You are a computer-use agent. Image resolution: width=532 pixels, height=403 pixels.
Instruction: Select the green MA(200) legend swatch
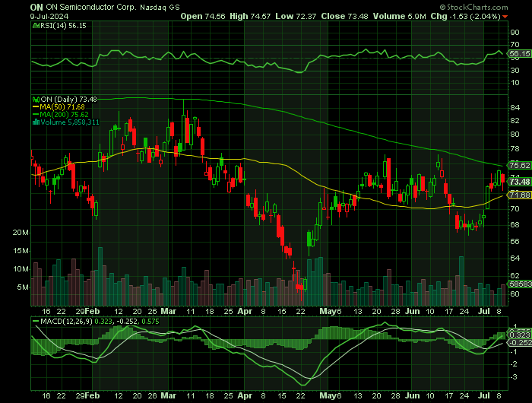(36, 115)
